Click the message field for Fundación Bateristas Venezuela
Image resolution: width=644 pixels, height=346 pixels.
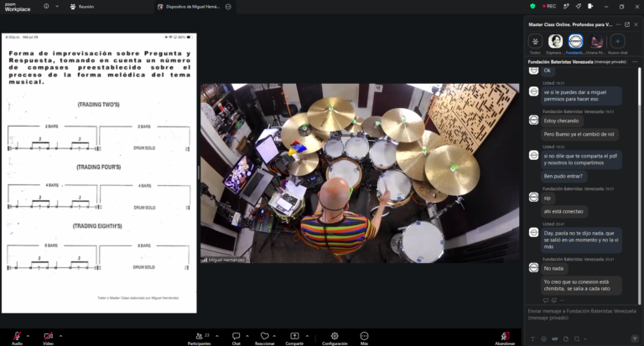click(x=582, y=314)
